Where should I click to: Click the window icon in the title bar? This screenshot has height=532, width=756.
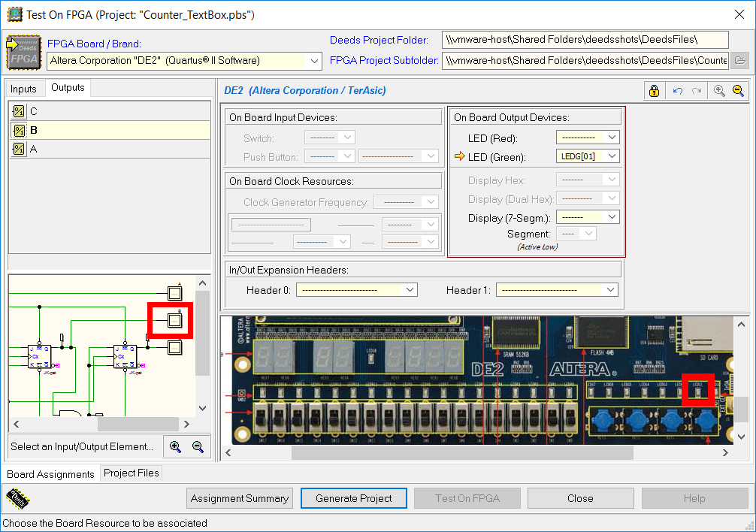(14, 14)
